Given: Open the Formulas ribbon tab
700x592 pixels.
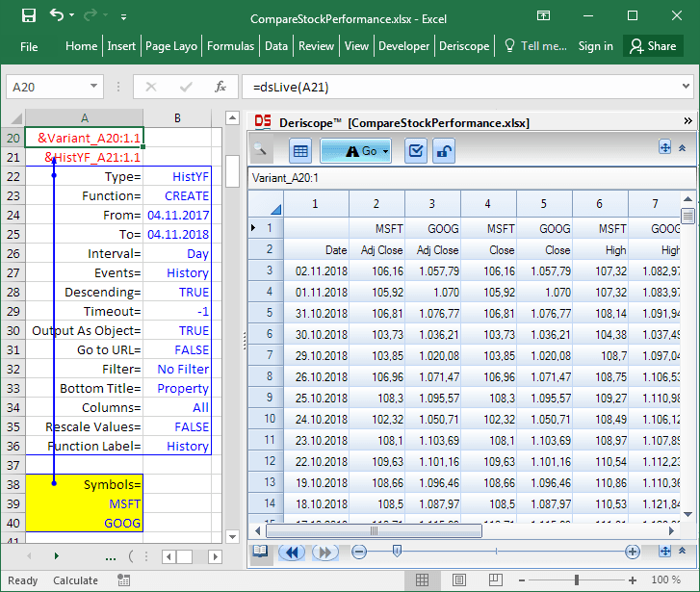Looking at the screenshot, I should point(230,45).
